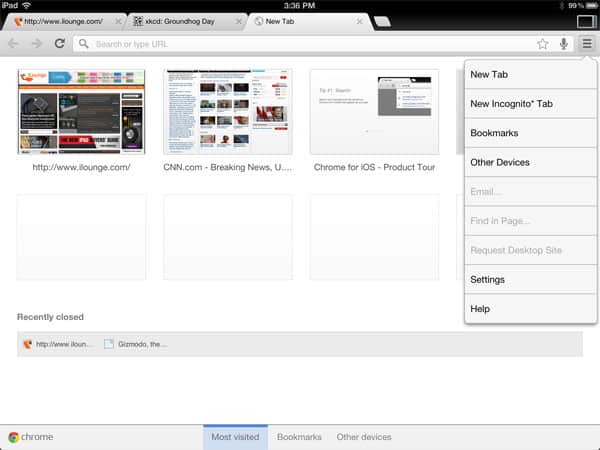Open the tab switcher icon in top-right corner
Viewport: 600px width, 450px height.
(587, 21)
